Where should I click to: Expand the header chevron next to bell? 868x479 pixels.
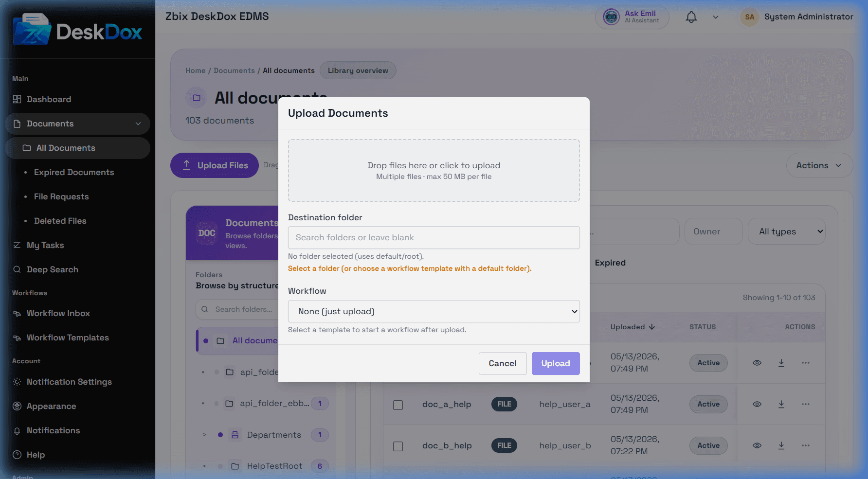coord(716,17)
